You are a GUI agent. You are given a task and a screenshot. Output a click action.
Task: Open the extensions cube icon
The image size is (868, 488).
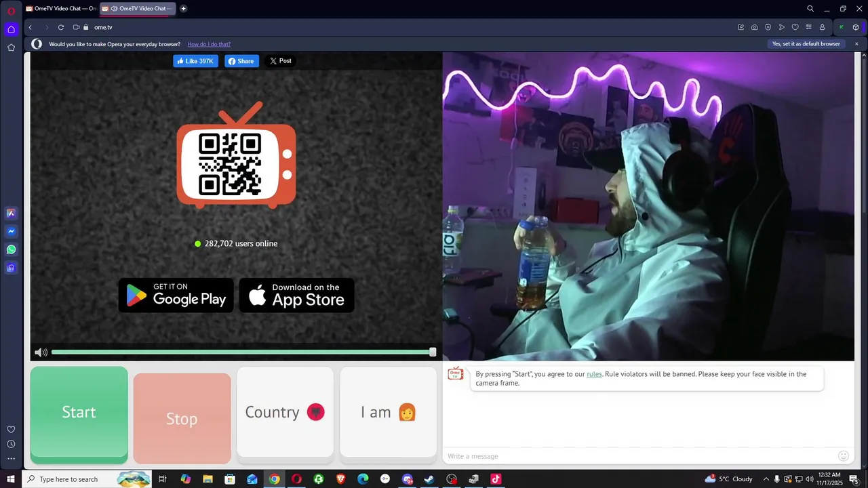coord(856,27)
